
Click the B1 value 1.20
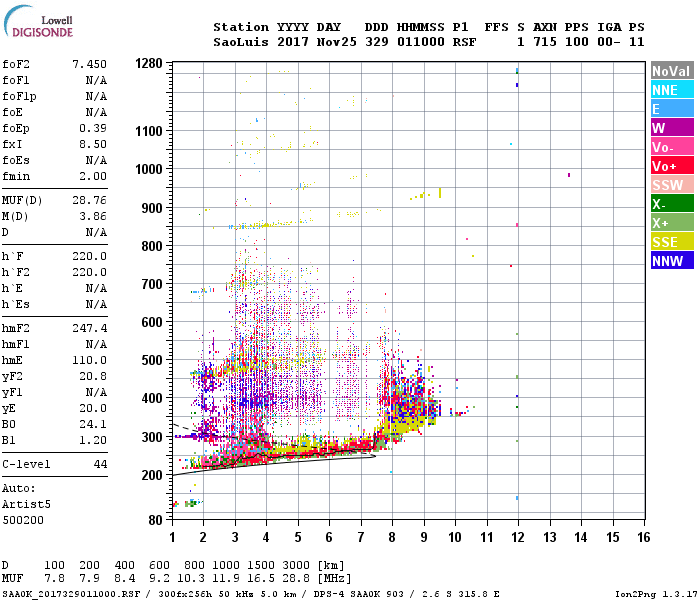(x=93, y=440)
